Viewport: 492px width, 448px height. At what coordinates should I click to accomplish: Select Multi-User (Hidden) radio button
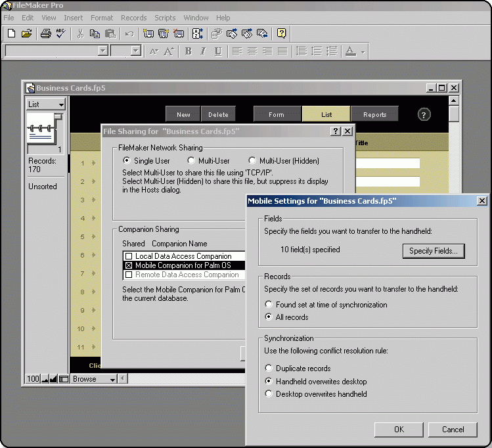252,160
